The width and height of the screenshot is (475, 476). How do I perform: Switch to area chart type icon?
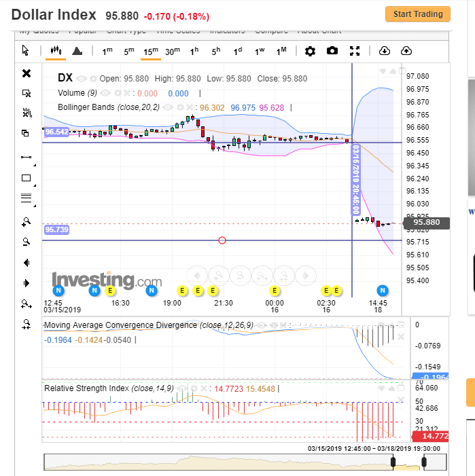77,51
